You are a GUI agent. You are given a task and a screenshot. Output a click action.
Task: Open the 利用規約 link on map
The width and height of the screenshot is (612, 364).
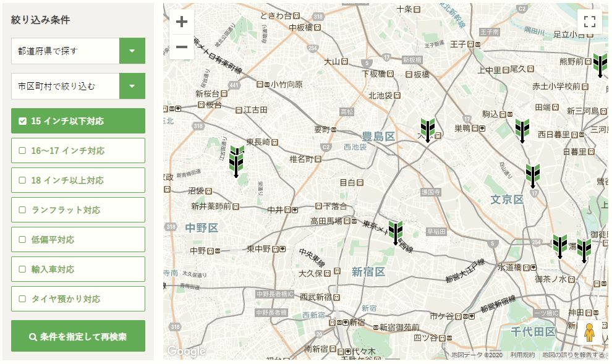tap(522, 355)
